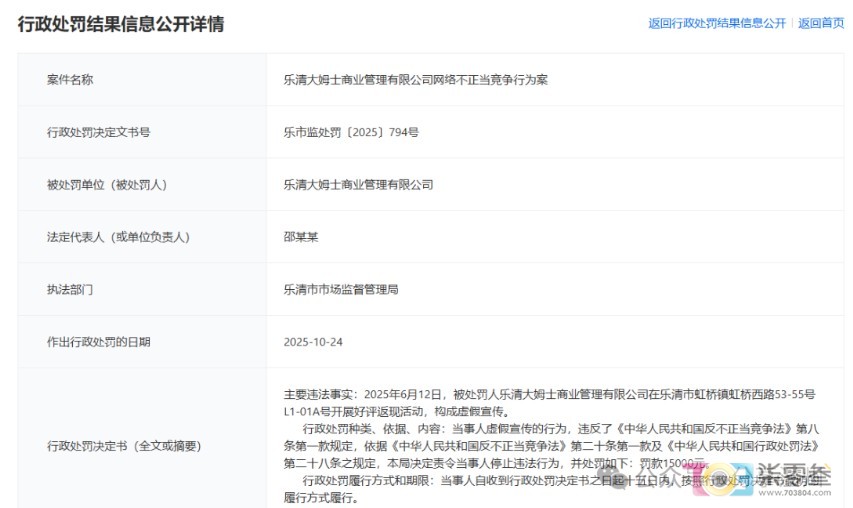
Task: Select the '被处罚单位（被处罚人）' label
Action: (x=107, y=184)
